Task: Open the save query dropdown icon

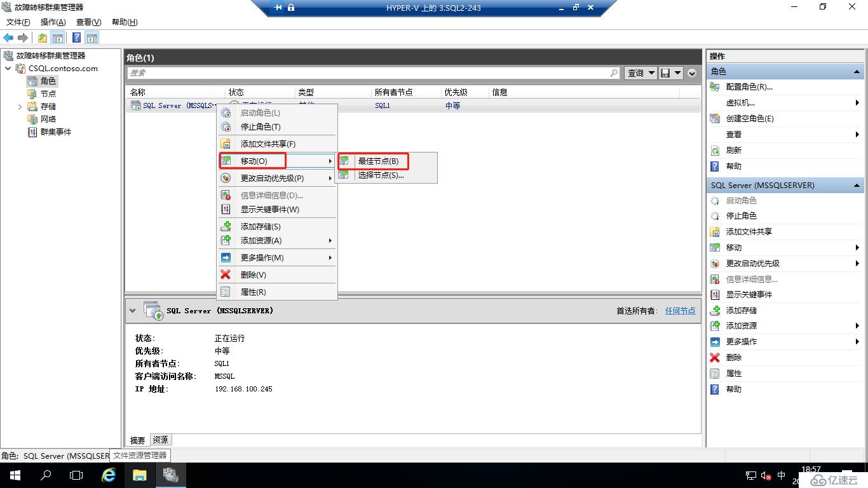Action: [x=671, y=73]
